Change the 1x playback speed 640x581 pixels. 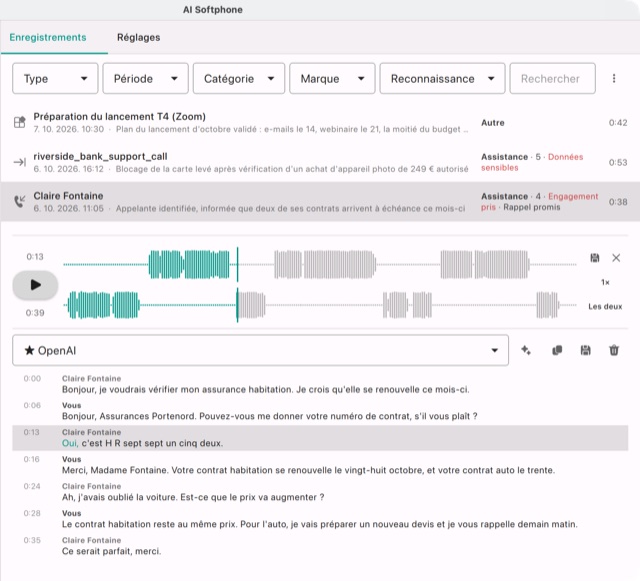[x=605, y=283]
